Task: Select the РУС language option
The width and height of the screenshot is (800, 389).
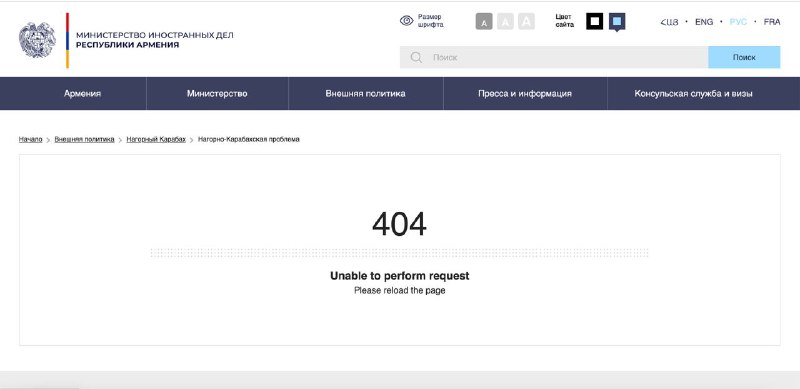Action: pyautogui.click(x=738, y=22)
